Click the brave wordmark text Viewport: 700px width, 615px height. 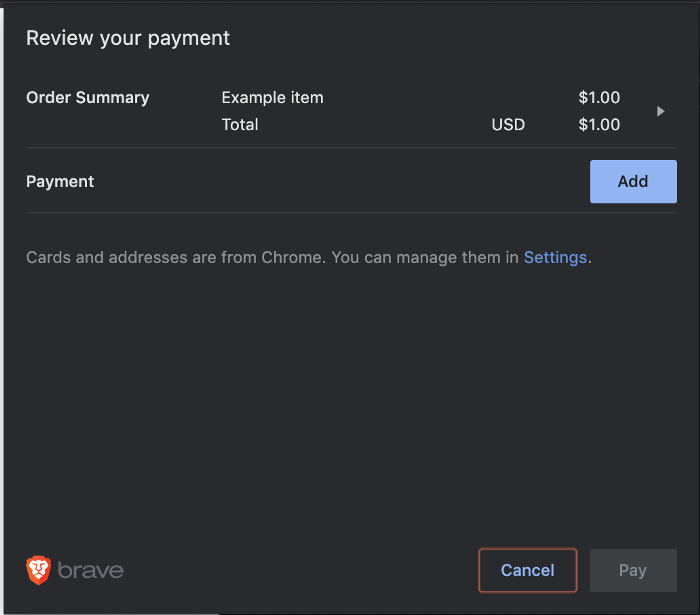(x=91, y=571)
